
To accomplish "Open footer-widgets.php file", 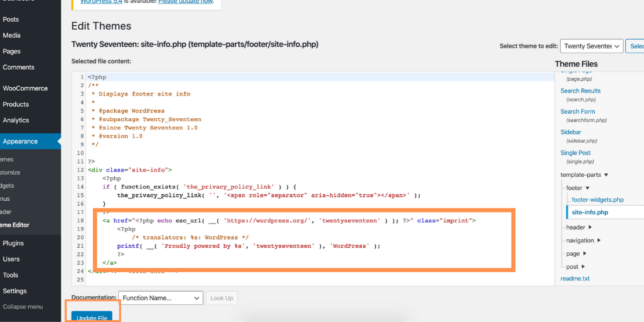I will point(598,200).
